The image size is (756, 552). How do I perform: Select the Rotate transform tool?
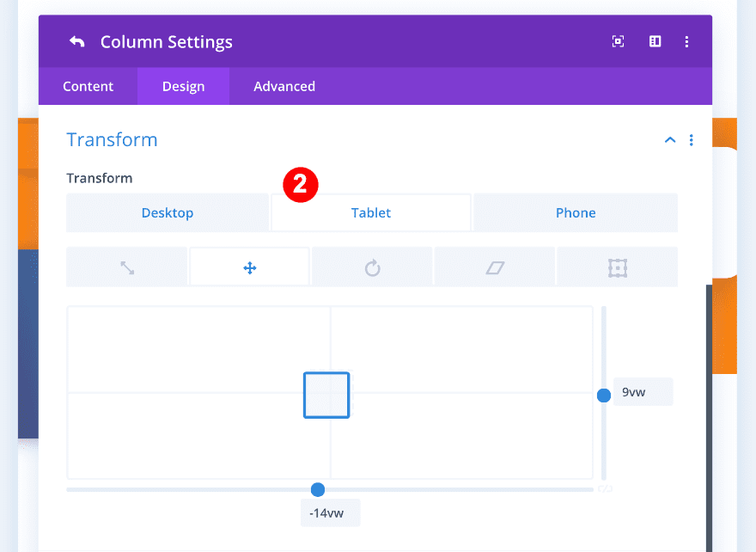(372, 267)
